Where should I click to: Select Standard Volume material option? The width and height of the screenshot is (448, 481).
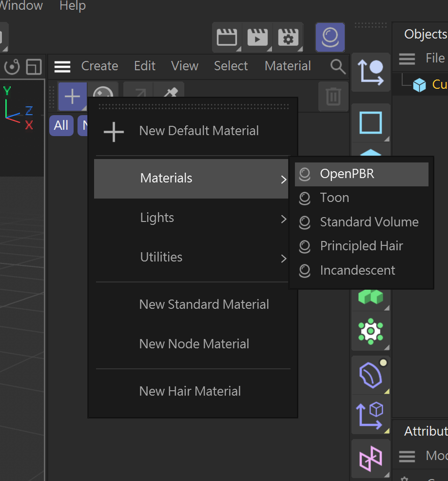click(x=369, y=222)
